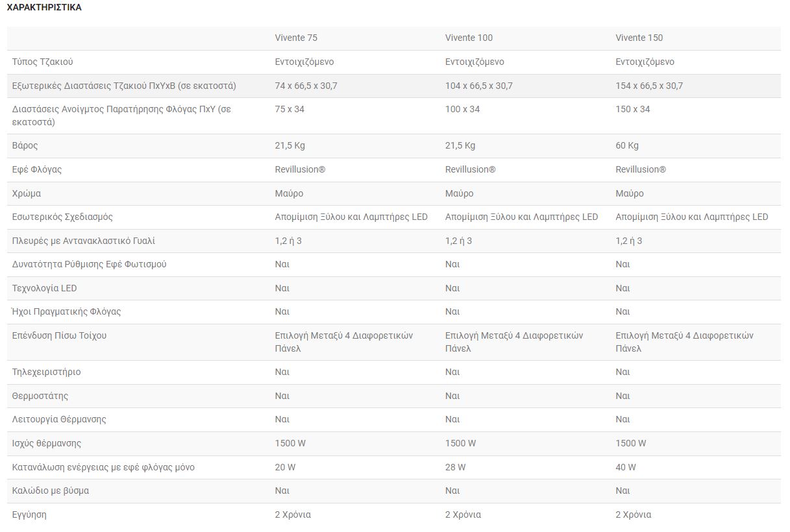The height and width of the screenshot is (532, 790).
Task: Click the 60 Kg weight value
Action: point(627,145)
